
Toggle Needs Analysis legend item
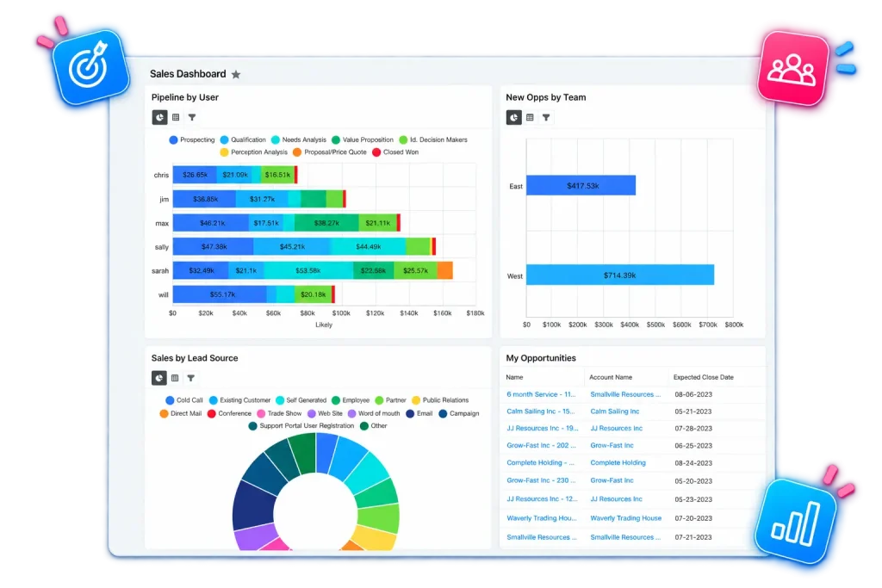299,140
